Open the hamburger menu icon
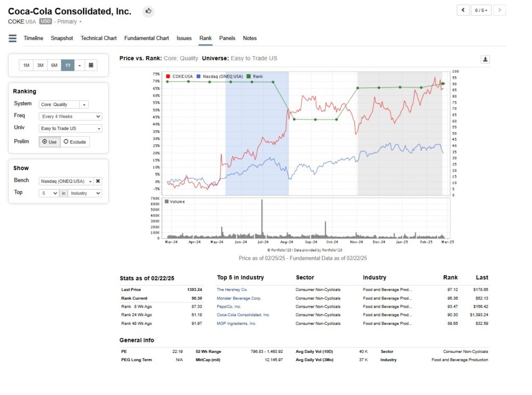 tap(12, 38)
